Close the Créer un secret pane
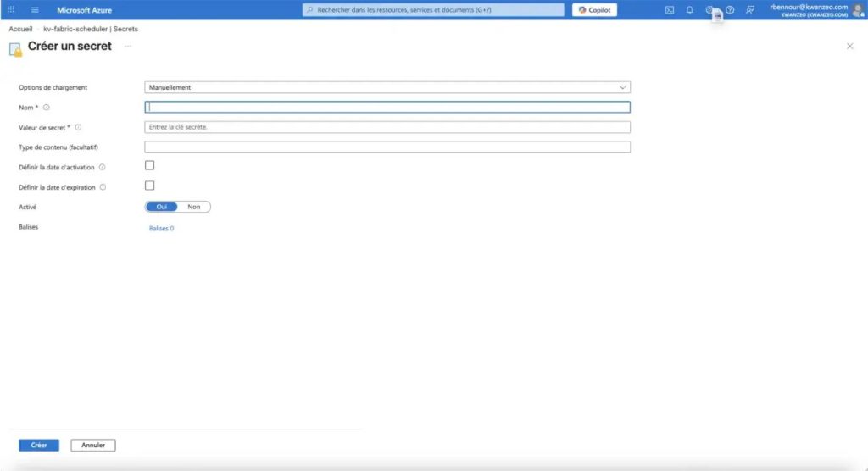This screenshot has width=868, height=471. coord(849,46)
